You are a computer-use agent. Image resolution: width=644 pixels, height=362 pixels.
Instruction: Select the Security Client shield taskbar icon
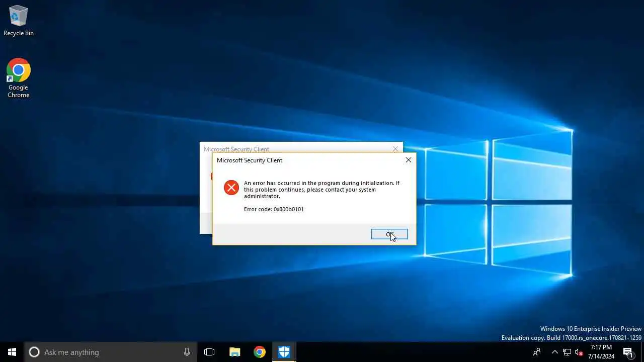[284, 352]
